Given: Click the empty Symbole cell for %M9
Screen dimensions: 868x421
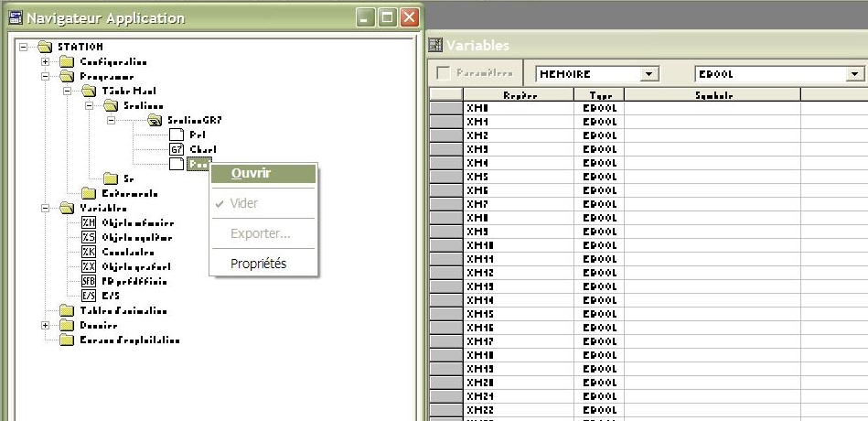Looking at the screenshot, I should pyautogui.click(x=713, y=232).
